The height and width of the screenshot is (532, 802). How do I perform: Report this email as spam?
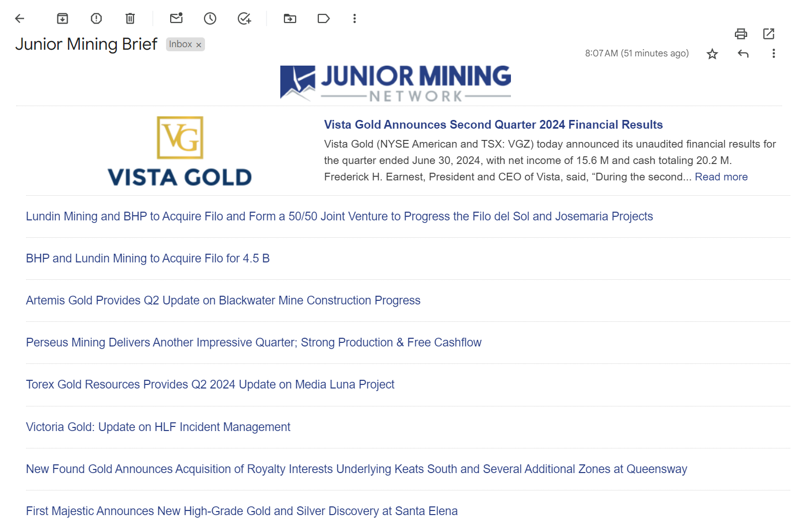pos(96,18)
